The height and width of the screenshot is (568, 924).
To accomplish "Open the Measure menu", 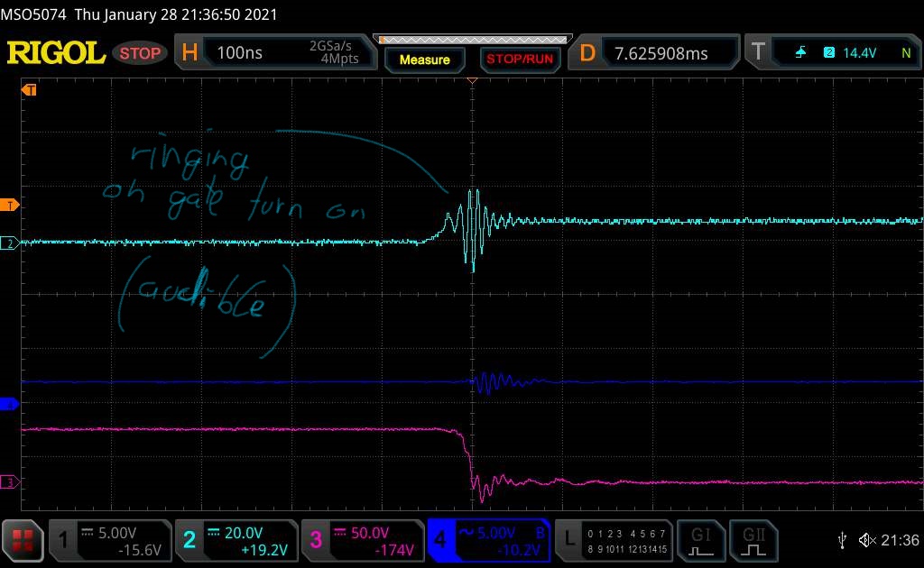I will (425, 60).
